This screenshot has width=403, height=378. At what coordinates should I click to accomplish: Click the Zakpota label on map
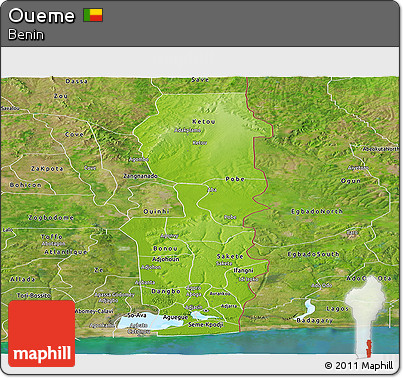tap(47, 169)
